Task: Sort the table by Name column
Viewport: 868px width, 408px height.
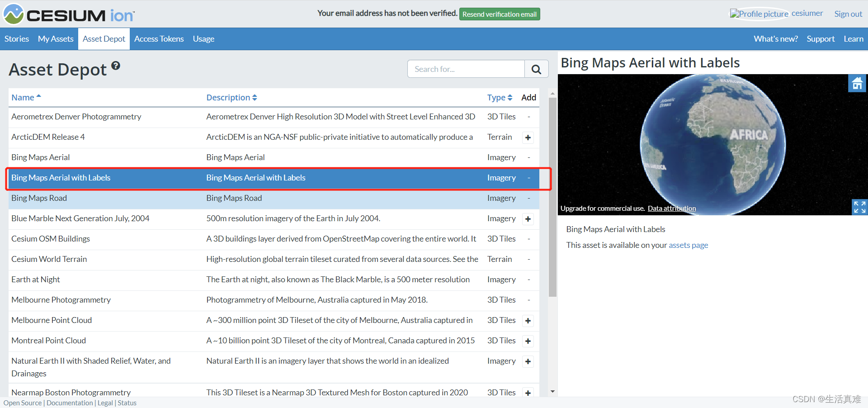Action: tap(26, 97)
